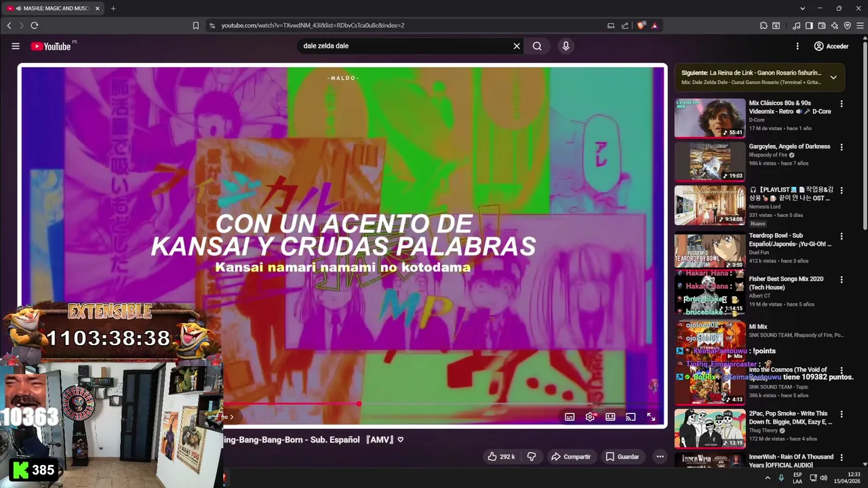The image size is (868, 488).
Task: Sign in with the Acceder button
Action: (x=831, y=46)
